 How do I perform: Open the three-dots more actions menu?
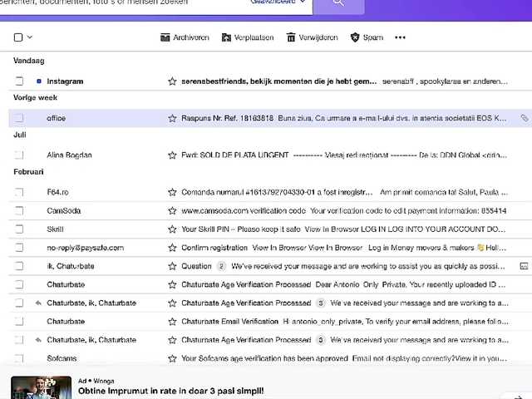[x=400, y=37]
